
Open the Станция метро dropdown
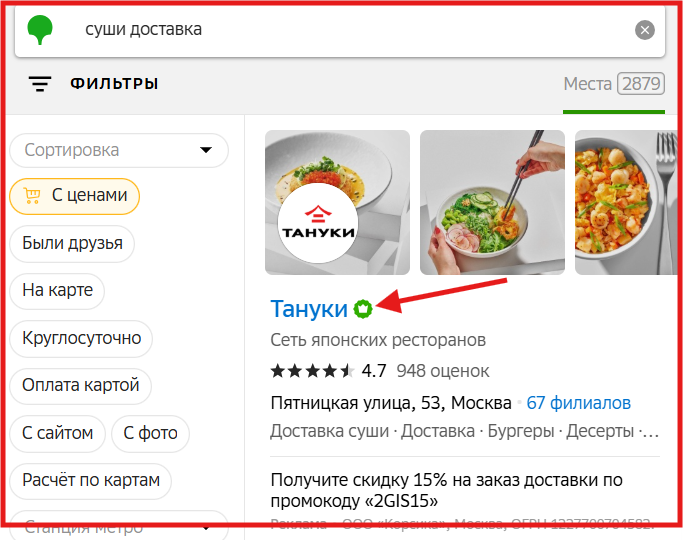pyautogui.click(x=119, y=526)
